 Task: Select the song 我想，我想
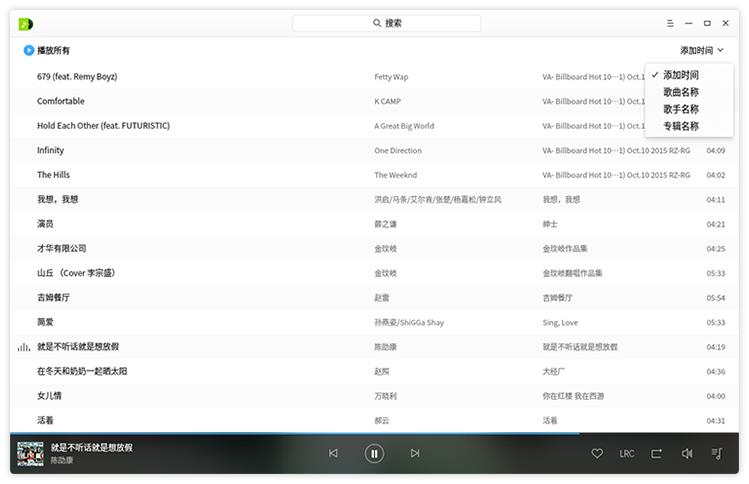(57, 199)
